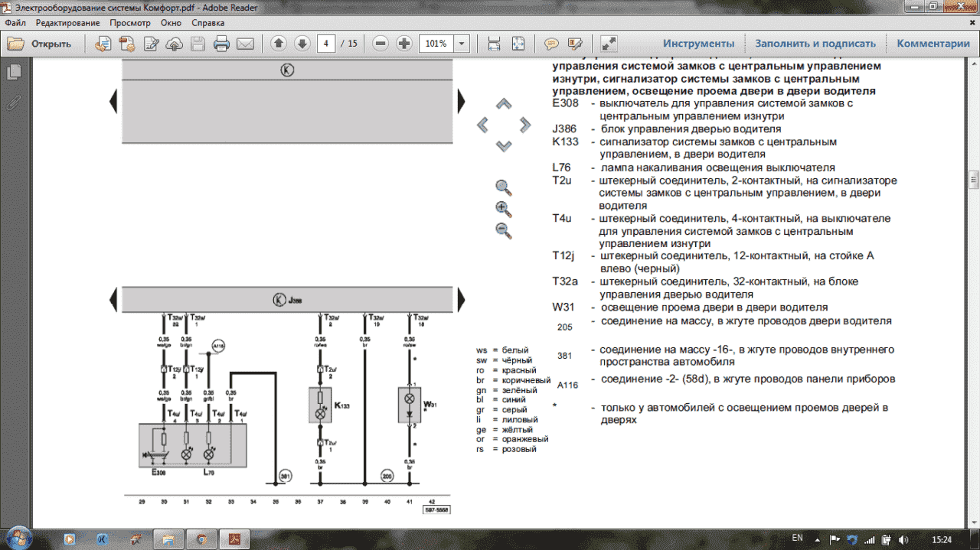Screen dimensions: 980x550
Task: Click the zoom in plus button
Action: [404, 44]
